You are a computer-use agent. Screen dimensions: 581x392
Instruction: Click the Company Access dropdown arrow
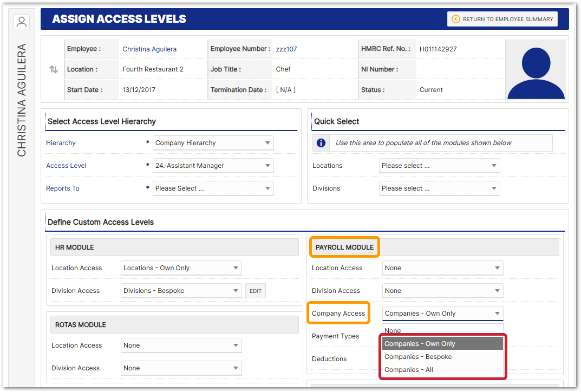tap(497, 313)
